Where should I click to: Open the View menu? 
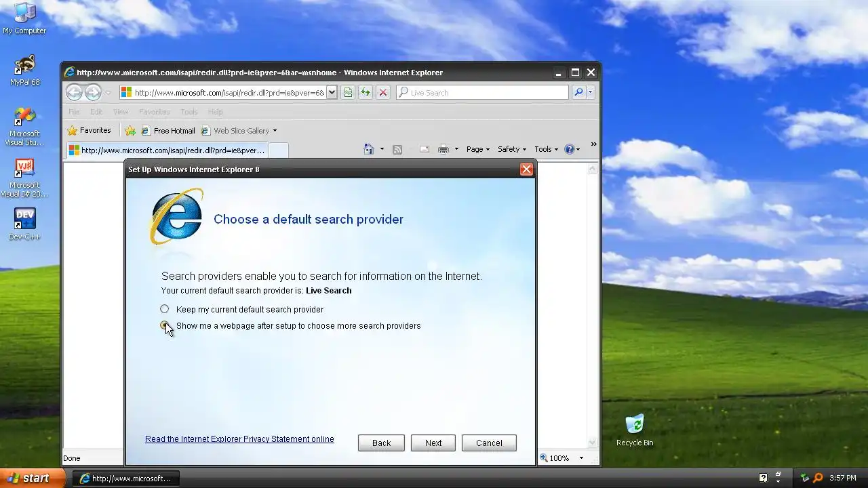click(x=121, y=112)
